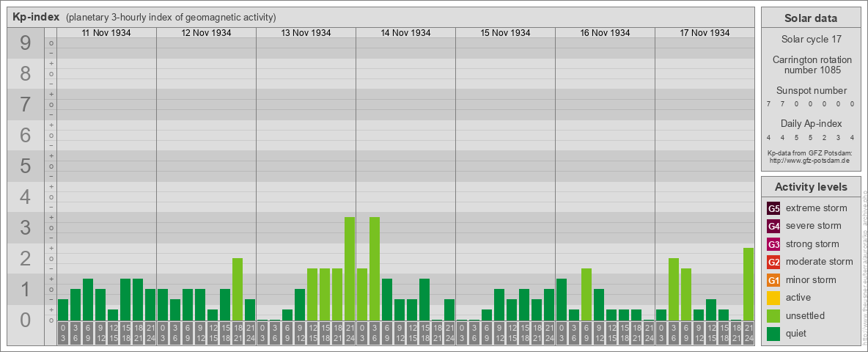
Task: Click the 12 Nov 18-21h unsettled bar
Action: 238,290
